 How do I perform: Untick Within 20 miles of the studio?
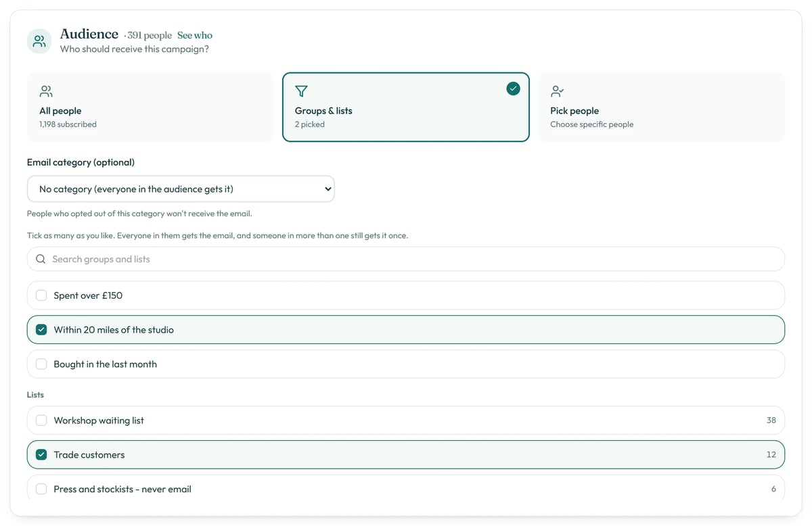click(x=41, y=330)
